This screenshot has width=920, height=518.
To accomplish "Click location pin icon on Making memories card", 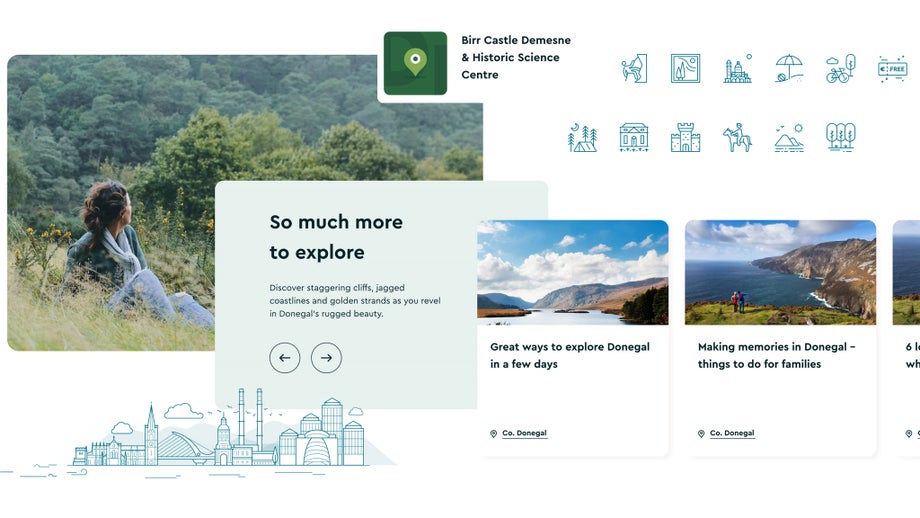I will tap(701, 434).
